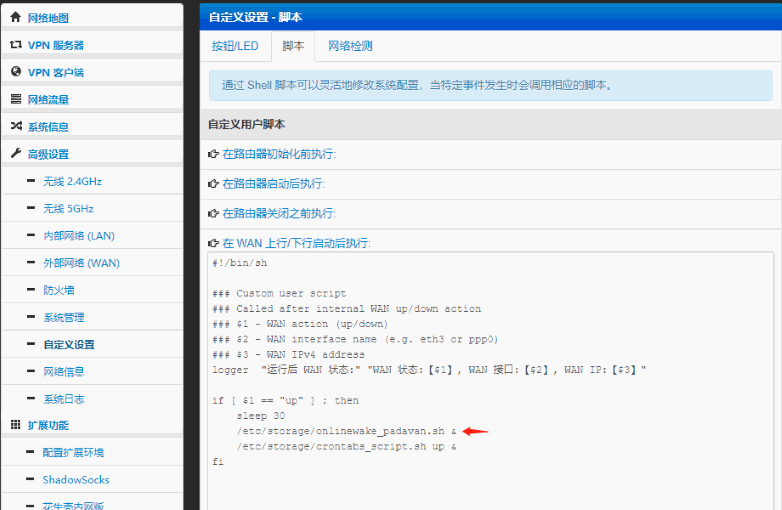This screenshot has width=782, height=510.
Task: Click hand icon beside 在 WAN 上行/下行启动后执行
Action: pyautogui.click(x=213, y=243)
